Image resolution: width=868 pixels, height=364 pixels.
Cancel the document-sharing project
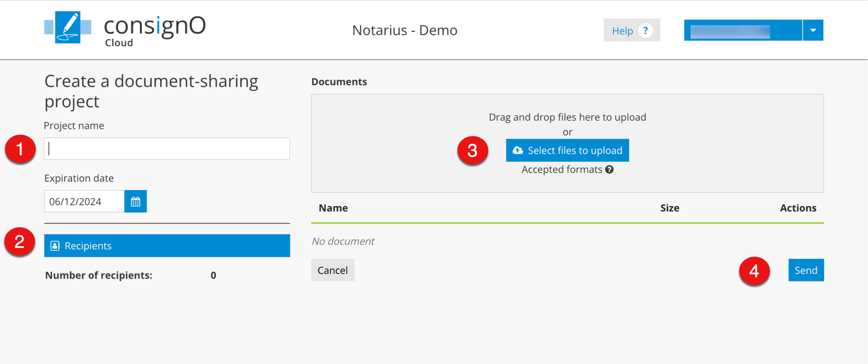[x=333, y=270]
